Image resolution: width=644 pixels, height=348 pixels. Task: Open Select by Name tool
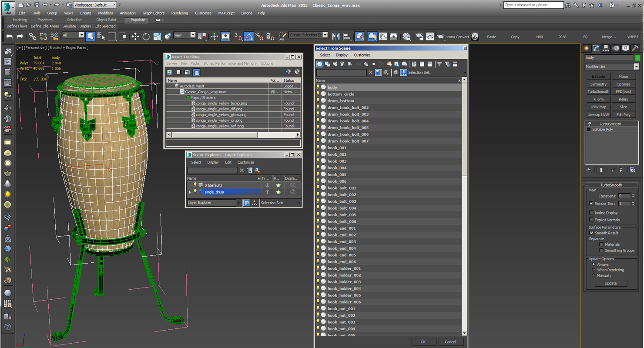tap(101, 37)
